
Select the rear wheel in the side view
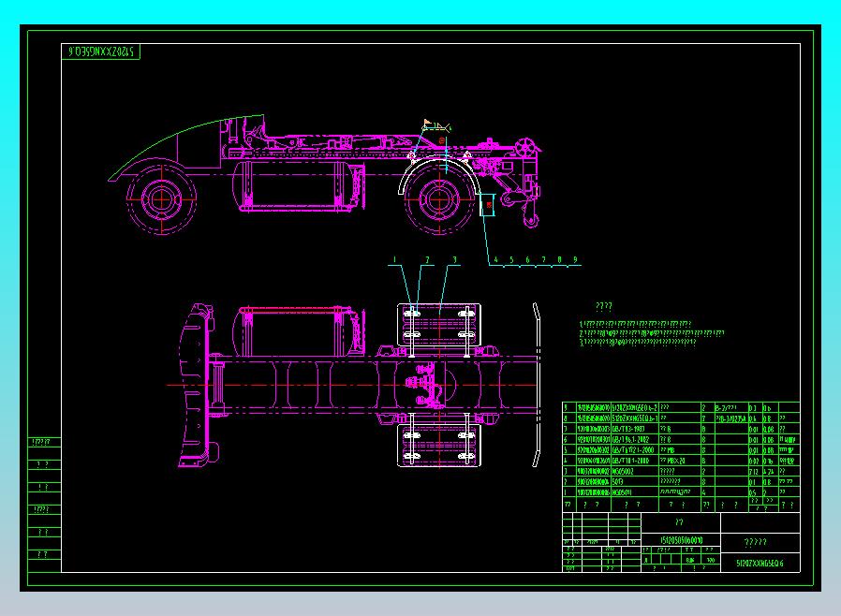(438, 198)
